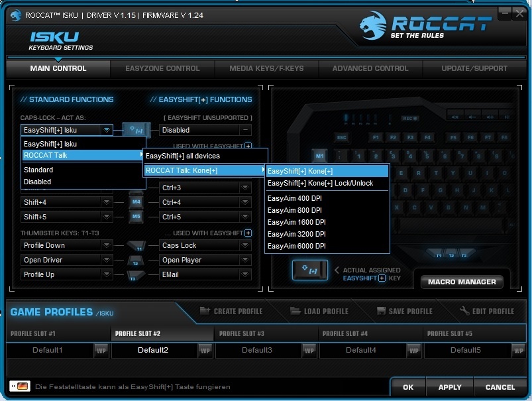Select EasyAim 6000 DPI
This screenshot has height=401, width=532.
327,246
